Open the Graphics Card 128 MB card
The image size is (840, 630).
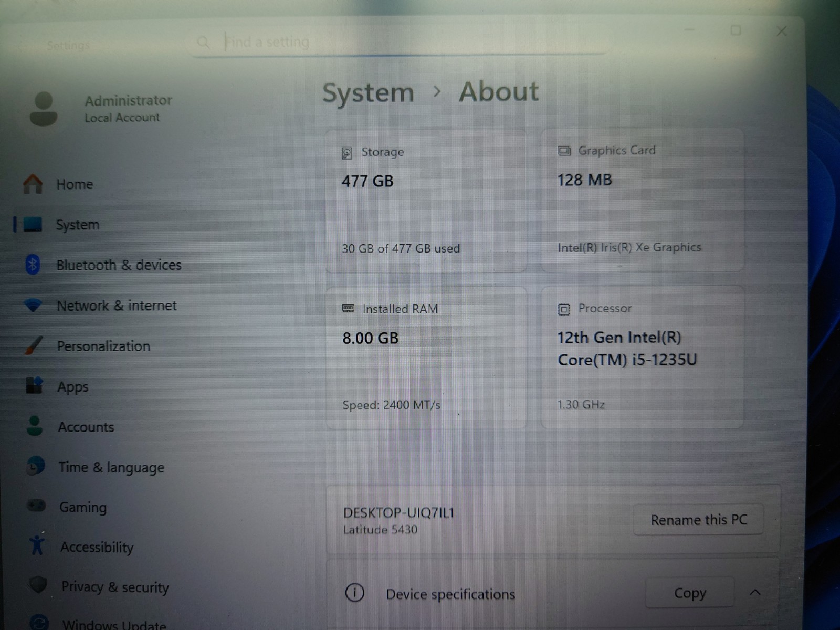pyautogui.click(x=643, y=200)
